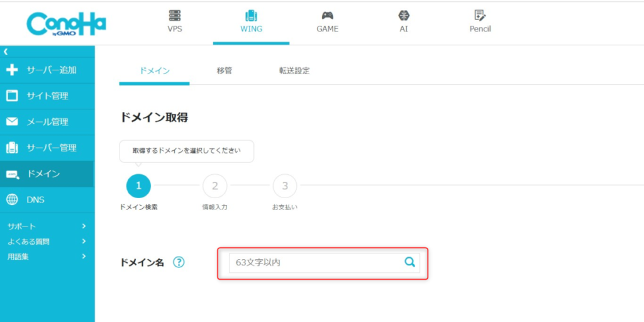This screenshot has height=322, width=644.
Task: Expand the 用語集 chevron arrow
Action: (84, 257)
